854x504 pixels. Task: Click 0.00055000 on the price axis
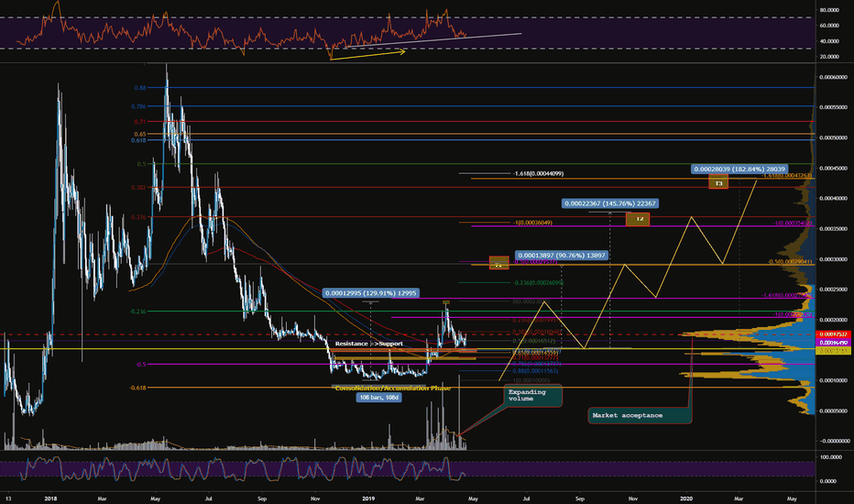834,107
